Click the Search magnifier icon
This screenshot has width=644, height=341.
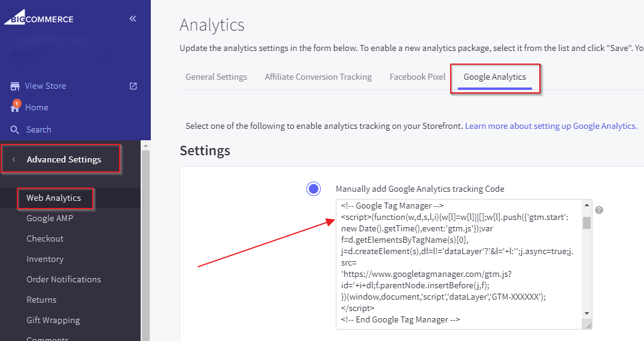tap(15, 129)
